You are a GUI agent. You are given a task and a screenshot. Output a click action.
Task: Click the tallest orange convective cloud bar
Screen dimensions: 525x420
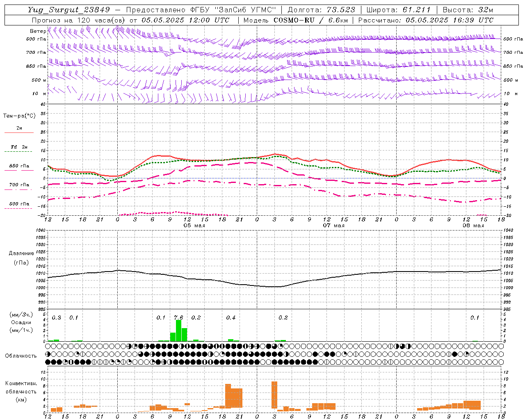[x=274, y=395]
